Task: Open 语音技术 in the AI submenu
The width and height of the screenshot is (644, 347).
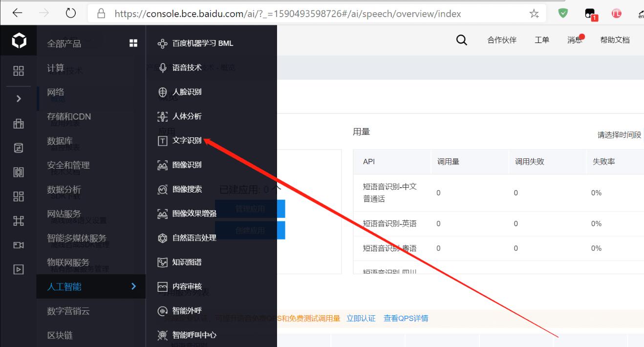Action: tap(187, 68)
